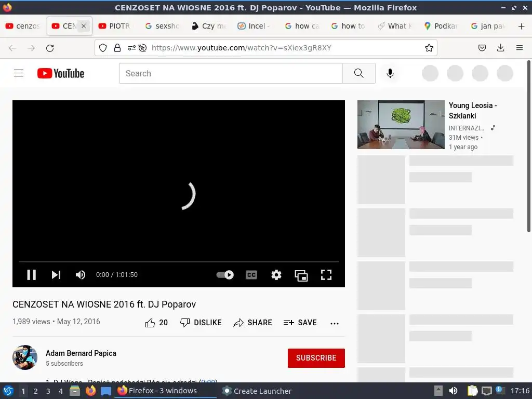
Task: View site security padlock info
Action: coord(117,48)
